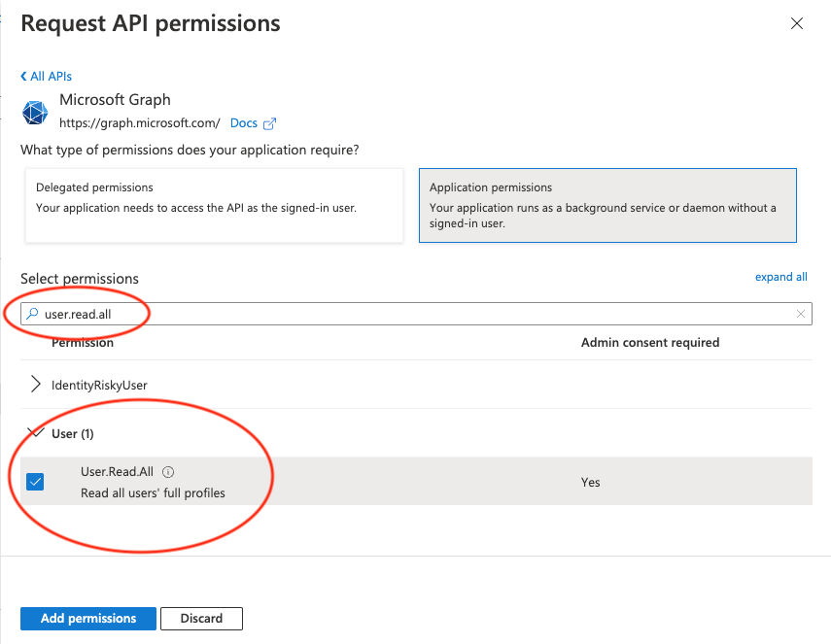
Task: Close the Request API permissions panel
Action: [797, 23]
